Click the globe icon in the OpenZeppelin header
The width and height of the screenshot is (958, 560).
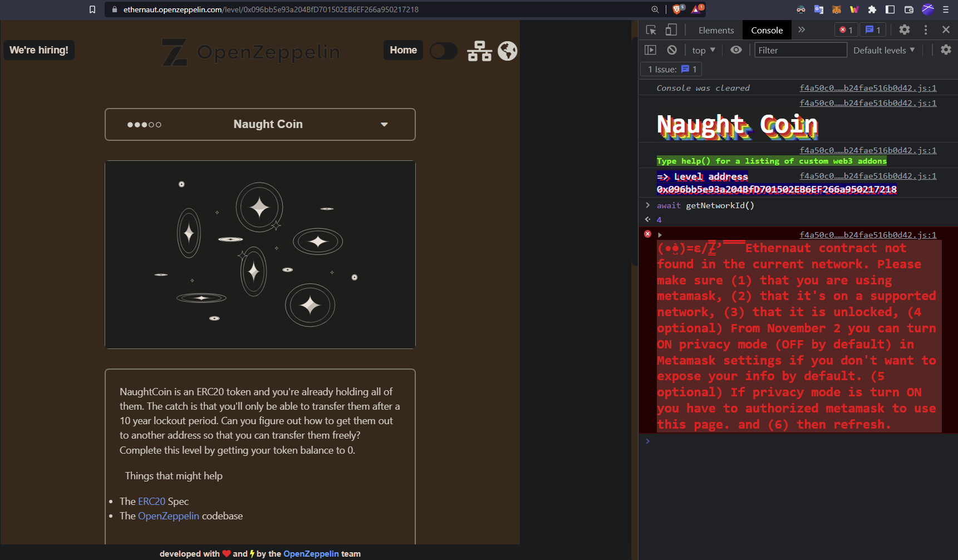pos(507,50)
